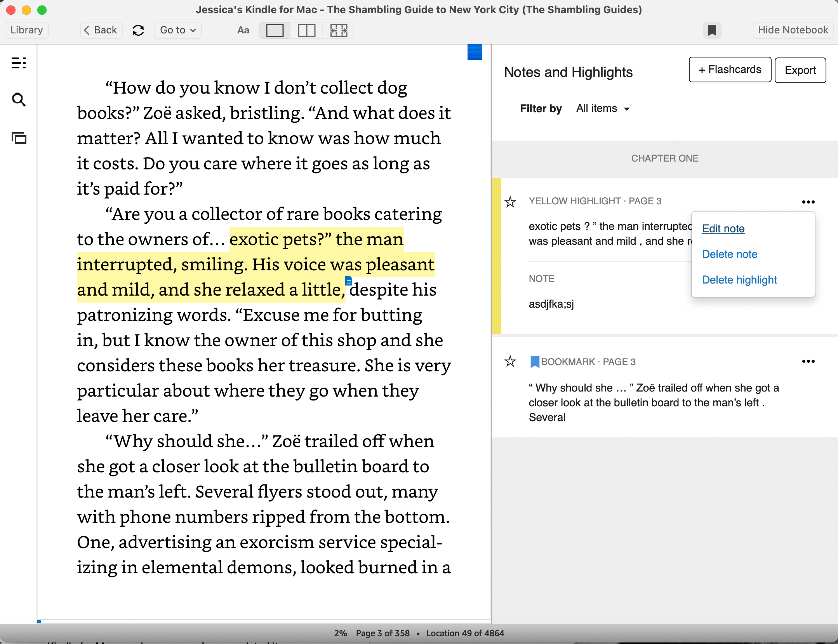The height and width of the screenshot is (644, 838).
Task: Expand the three-dot menu on bookmark
Action: (x=809, y=361)
